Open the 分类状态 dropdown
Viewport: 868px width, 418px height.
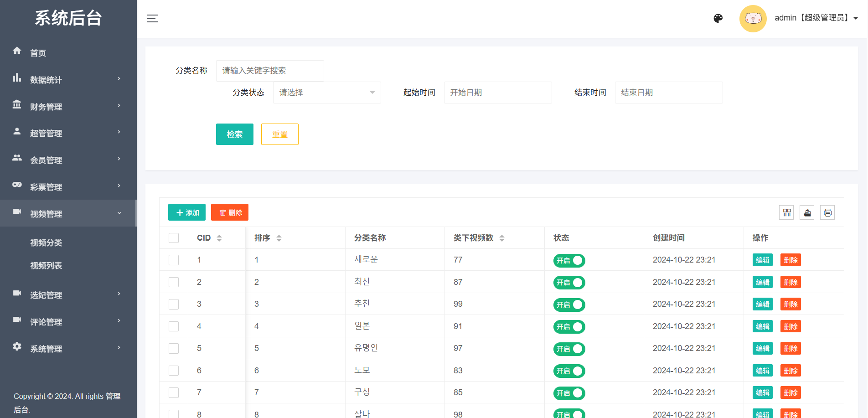click(x=326, y=93)
